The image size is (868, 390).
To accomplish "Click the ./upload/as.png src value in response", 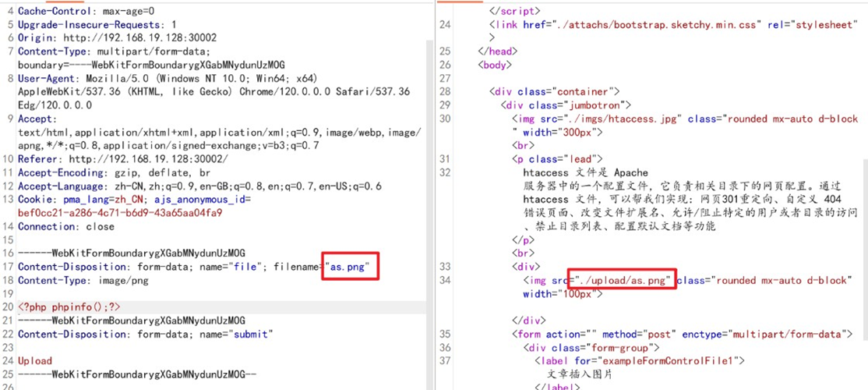I will click(x=623, y=280).
